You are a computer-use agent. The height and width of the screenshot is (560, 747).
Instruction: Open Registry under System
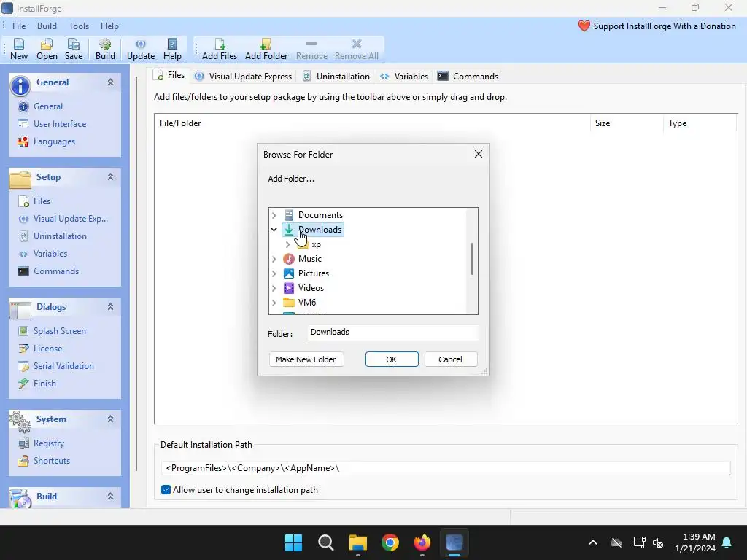(48, 443)
